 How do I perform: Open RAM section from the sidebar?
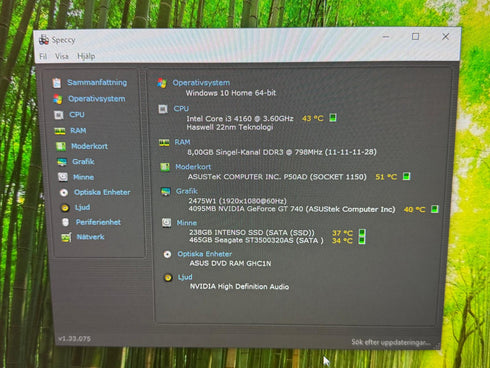[x=78, y=131]
